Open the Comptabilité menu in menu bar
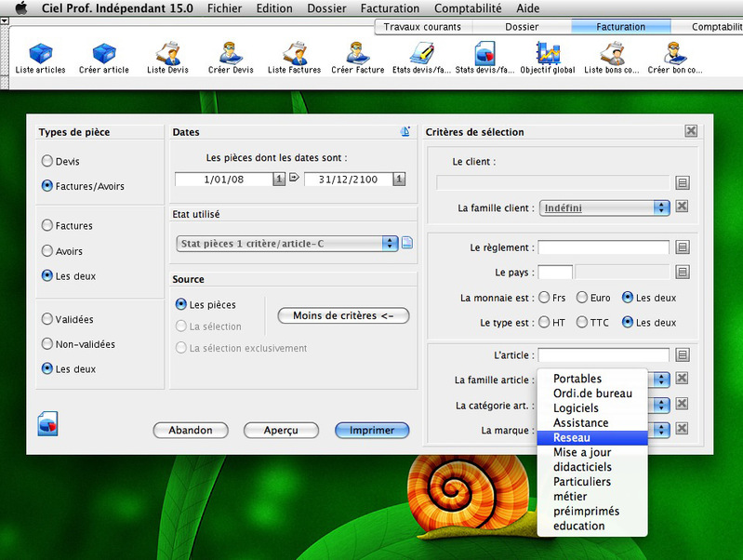The width and height of the screenshot is (743, 560). pyautogui.click(x=468, y=8)
